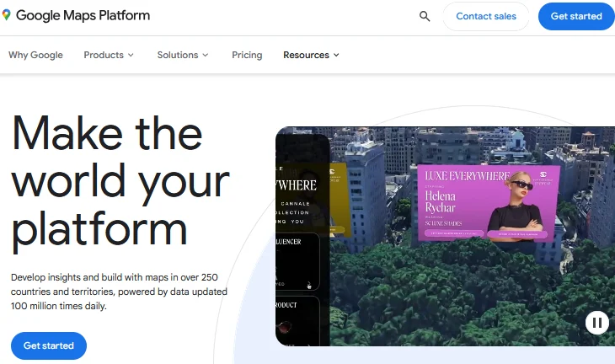The image size is (615, 364).
Task: Click the Google Maps pin logo icon
Action: point(6,15)
